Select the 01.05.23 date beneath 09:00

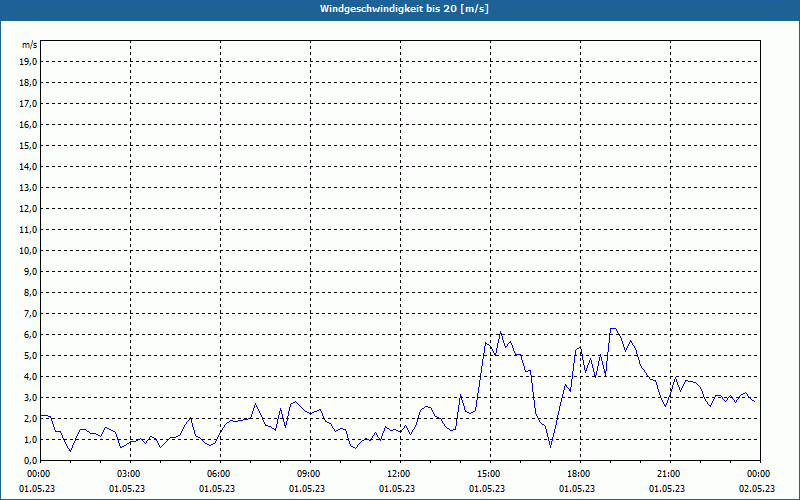307,489
